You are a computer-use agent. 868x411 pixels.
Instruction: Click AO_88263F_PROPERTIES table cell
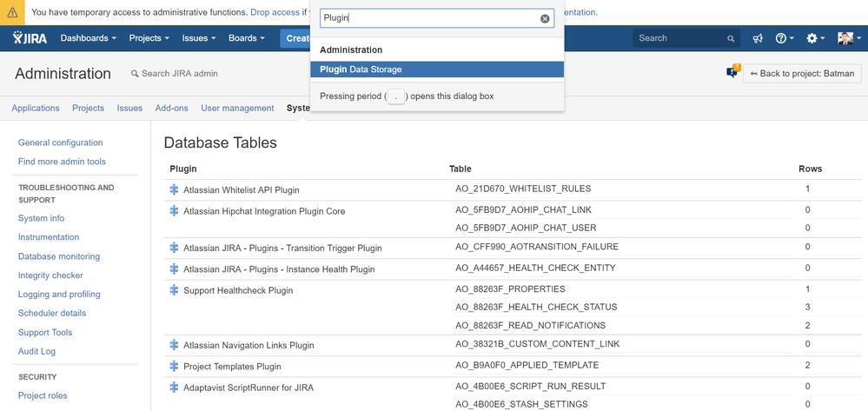(510, 288)
